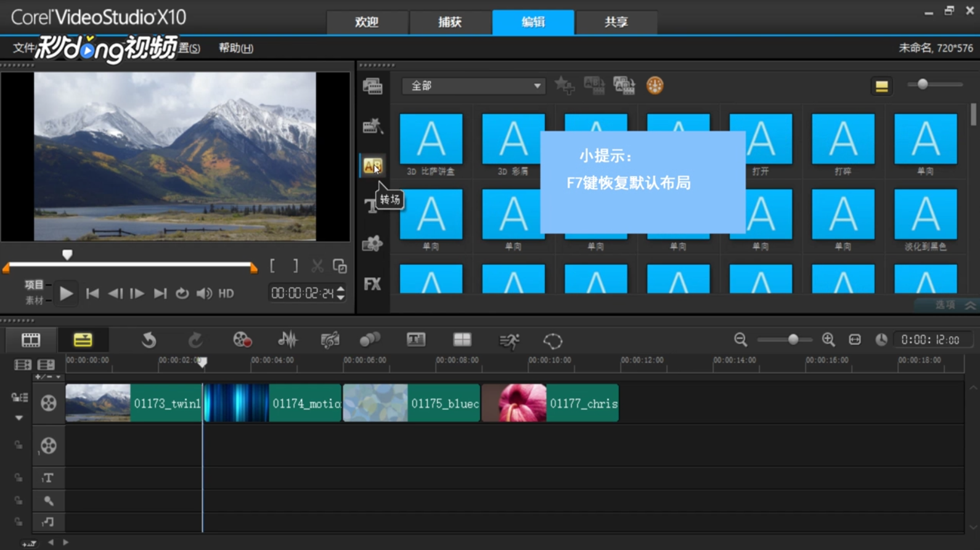
Task: Switch to Timeline view
Action: [83, 340]
